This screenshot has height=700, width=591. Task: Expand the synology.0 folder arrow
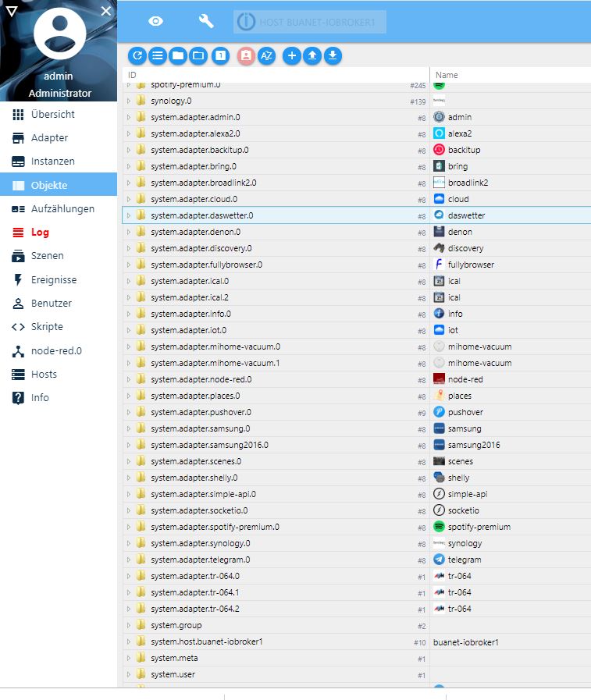(129, 101)
